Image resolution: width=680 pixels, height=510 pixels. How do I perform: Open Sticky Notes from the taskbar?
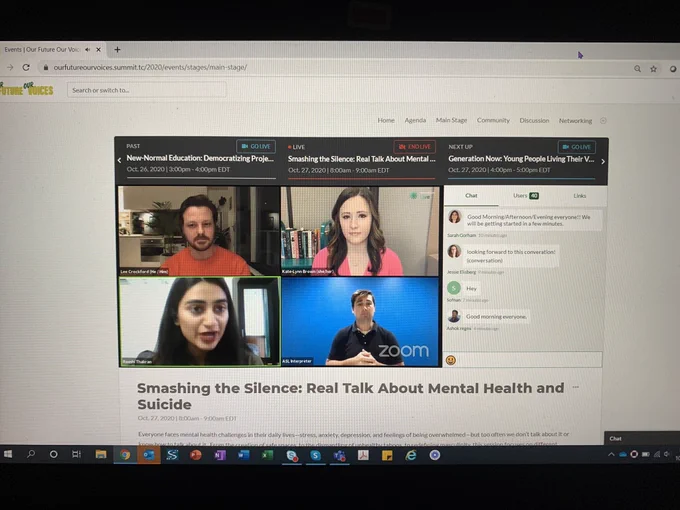(387, 455)
